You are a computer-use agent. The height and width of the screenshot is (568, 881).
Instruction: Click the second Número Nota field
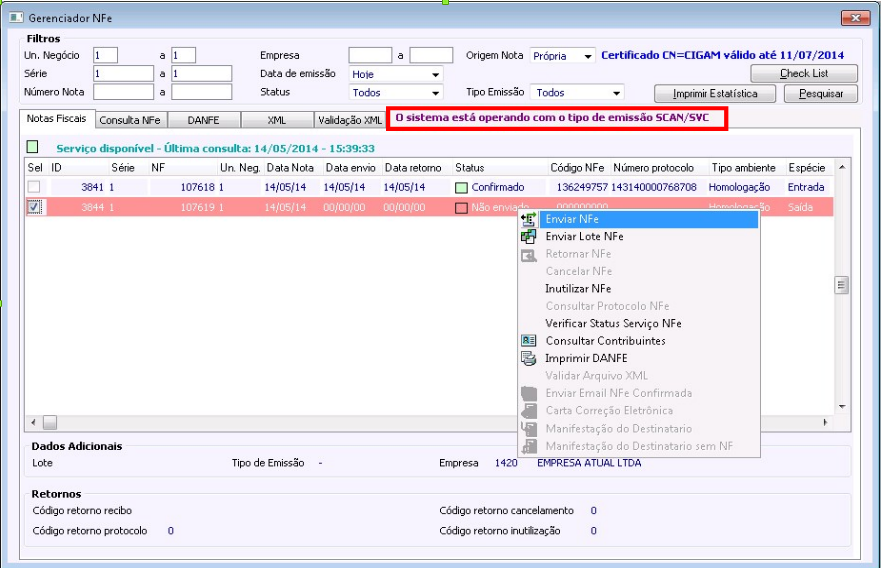coord(201,92)
